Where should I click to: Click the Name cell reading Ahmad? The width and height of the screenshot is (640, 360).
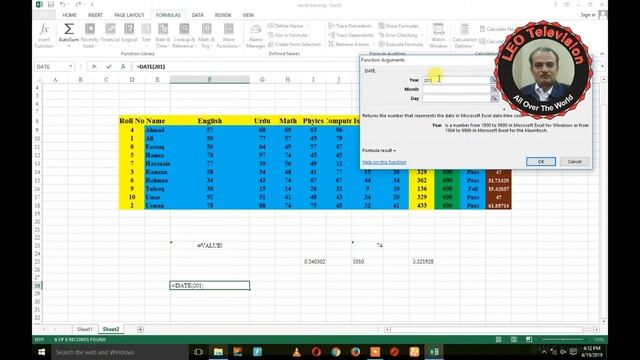(157, 130)
